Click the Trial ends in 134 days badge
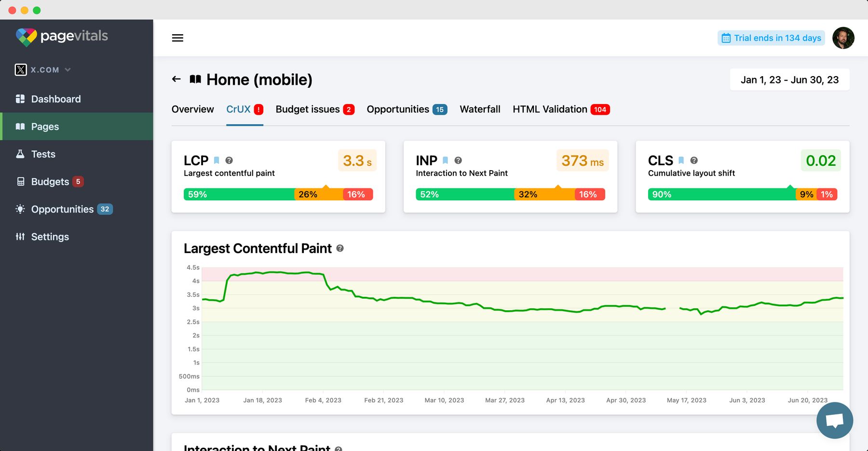 tap(771, 38)
